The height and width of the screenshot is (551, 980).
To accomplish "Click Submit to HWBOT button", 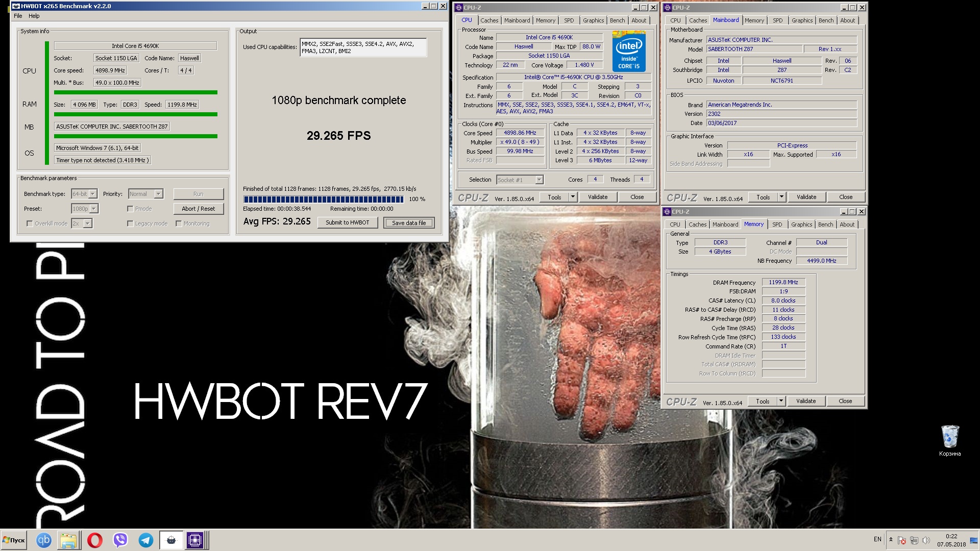I will click(x=348, y=222).
